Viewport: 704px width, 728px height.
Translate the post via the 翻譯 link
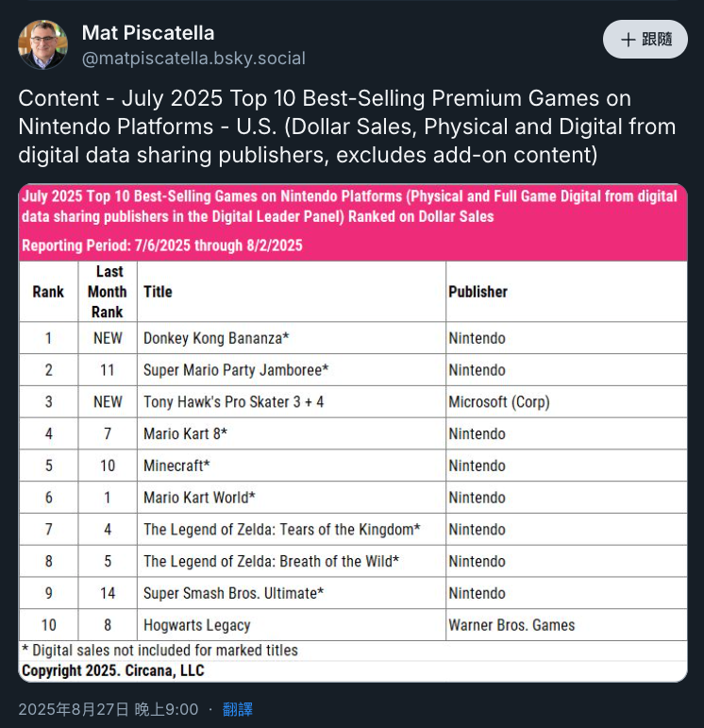[238, 709]
